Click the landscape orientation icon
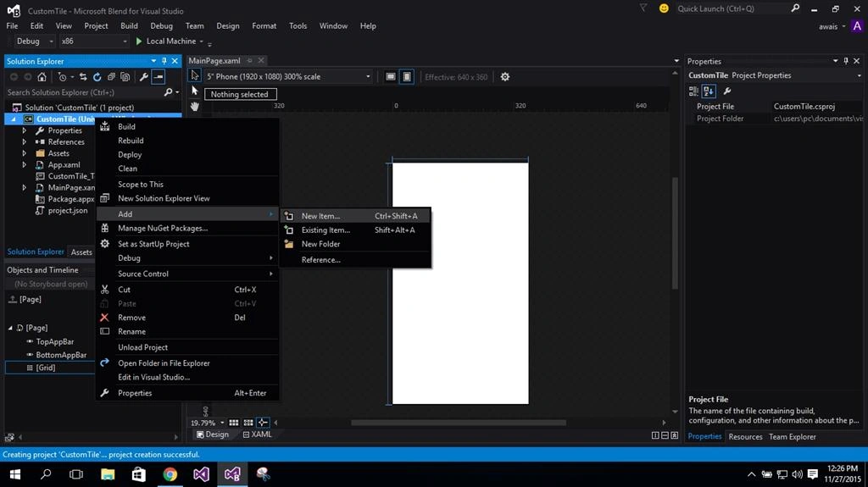The width and height of the screenshot is (868, 487). coord(390,77)
